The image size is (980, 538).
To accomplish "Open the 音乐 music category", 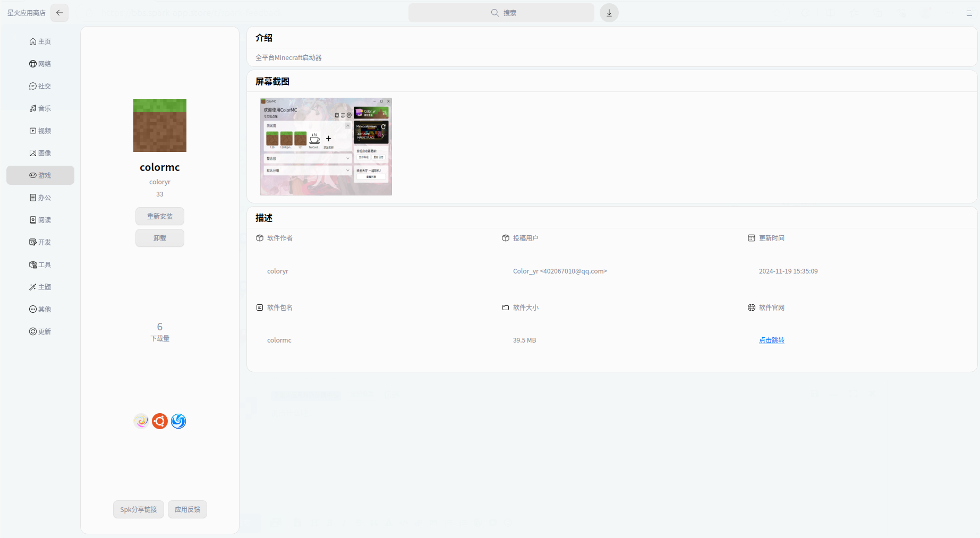I will (x=40, y=108).
